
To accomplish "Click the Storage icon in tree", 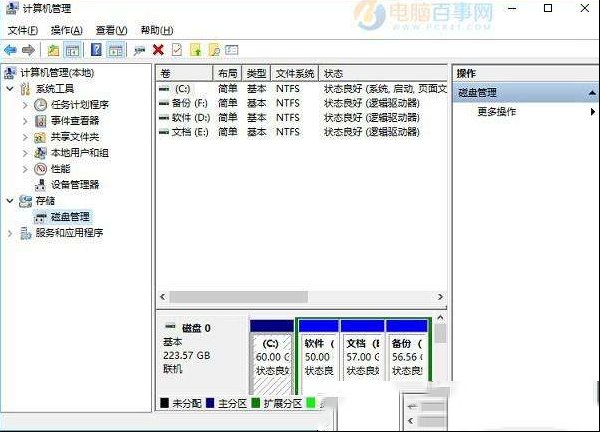I will coord(25,201).
